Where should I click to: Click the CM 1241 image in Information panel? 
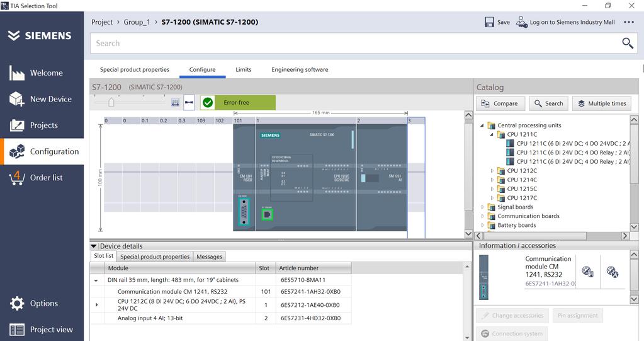(x=484, y=277)
